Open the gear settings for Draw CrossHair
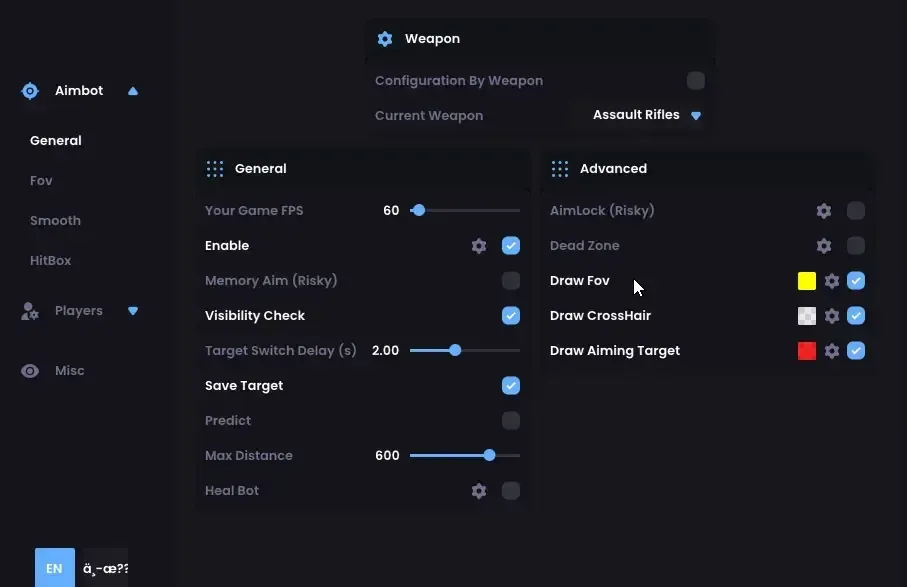The width and height of the screenshot is (907, 587). click(x=832, y=316)
